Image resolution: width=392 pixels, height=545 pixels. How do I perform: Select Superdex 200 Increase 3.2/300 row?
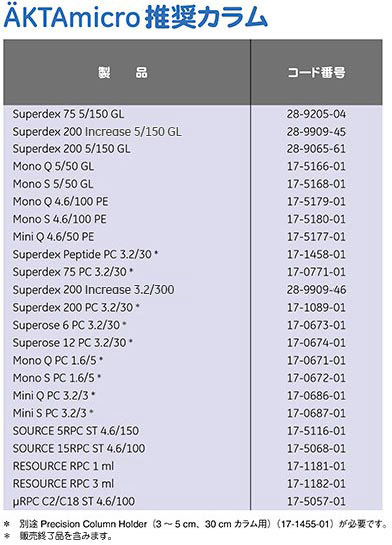[x=193, y=290]
